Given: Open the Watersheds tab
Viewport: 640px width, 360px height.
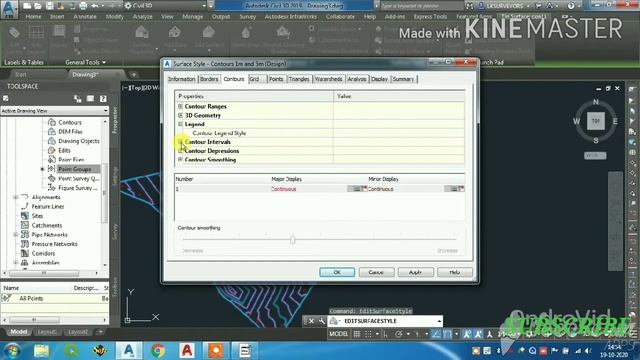Looking at the screenshot, I should (328, 79).
